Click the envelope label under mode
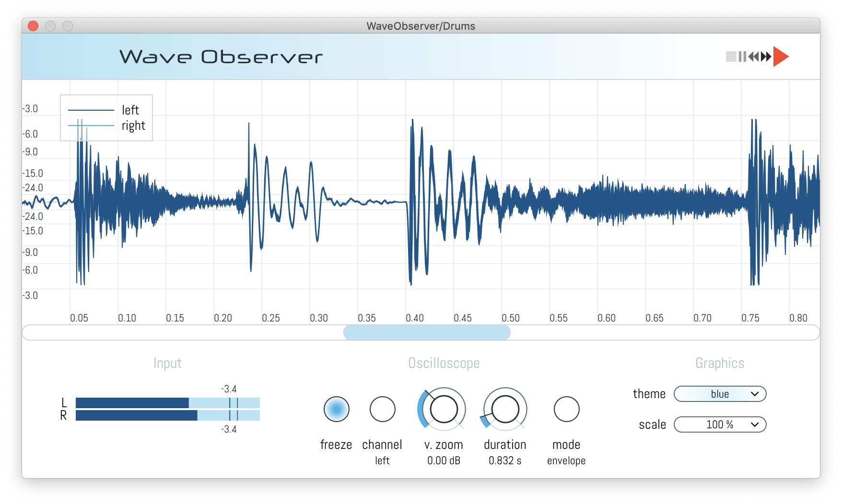Viewport: 842px width, 504px height. pyautogui.click(x=566, y=461)
